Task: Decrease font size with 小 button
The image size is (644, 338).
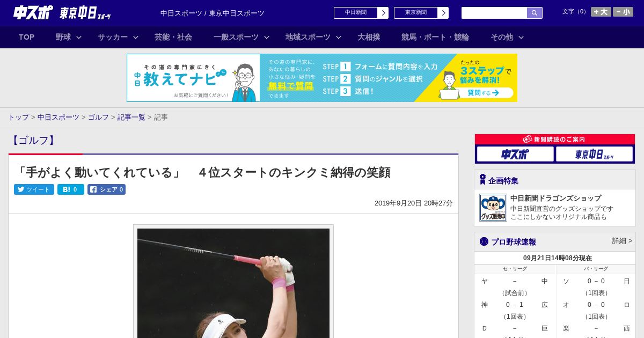Action: 623,12
